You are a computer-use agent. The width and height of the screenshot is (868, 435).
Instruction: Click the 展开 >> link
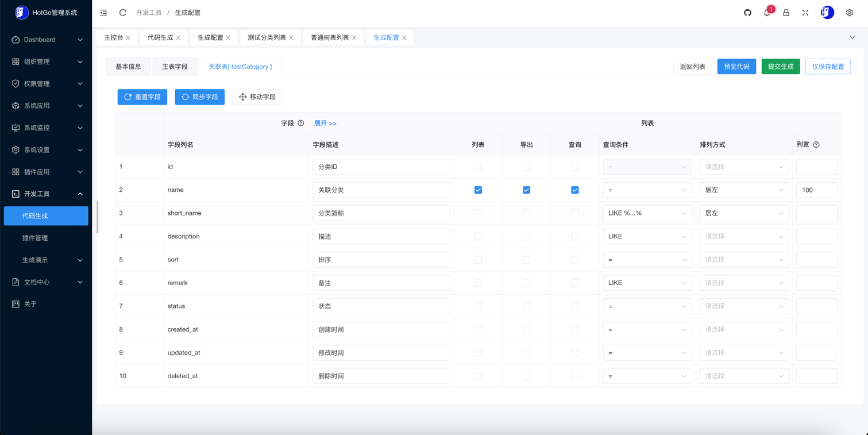click(325, 124)
